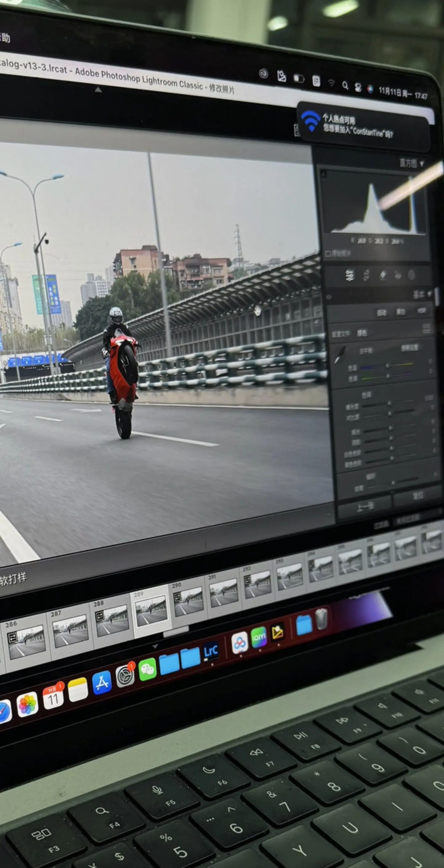The height and width of the screenshot is (868, 444).
Task: Open the date and time menu bar item
Action: pyautogui.click(x=403, y=94)
